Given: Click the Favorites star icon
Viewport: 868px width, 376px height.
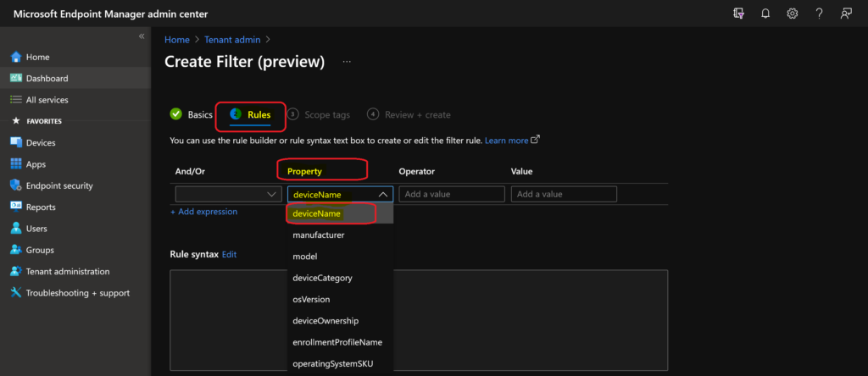Looking at the screenshot, I should pyautogui.click(x=16, y=121).
